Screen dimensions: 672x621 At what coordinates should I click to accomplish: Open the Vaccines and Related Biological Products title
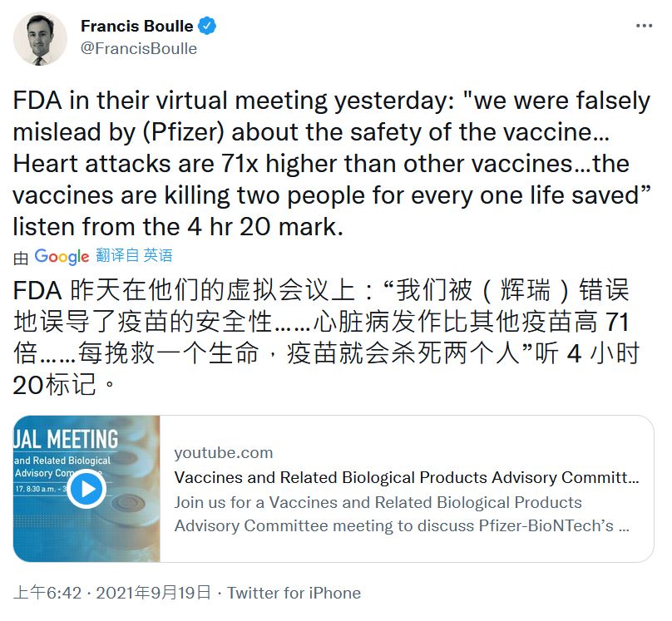pyautogui.click(x=407, y=477)
